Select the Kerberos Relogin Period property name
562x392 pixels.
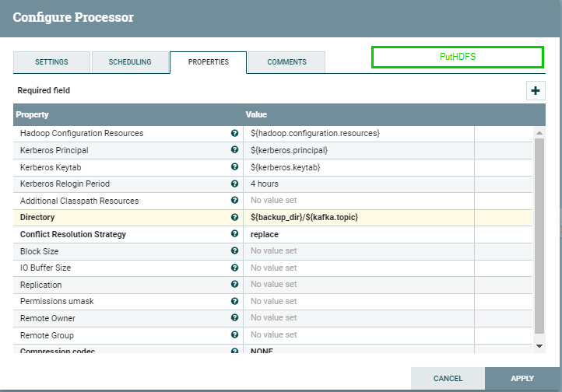(65, 184)
